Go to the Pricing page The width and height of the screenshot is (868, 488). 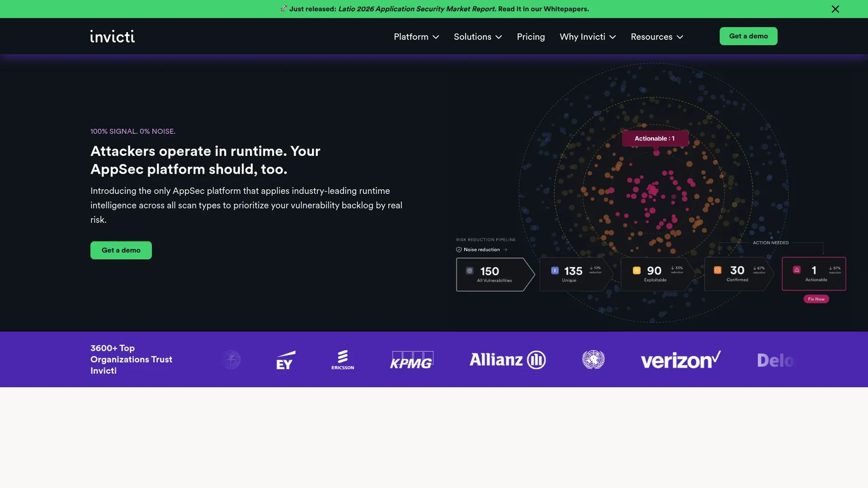pyautogui.click(x=531, y=37)
